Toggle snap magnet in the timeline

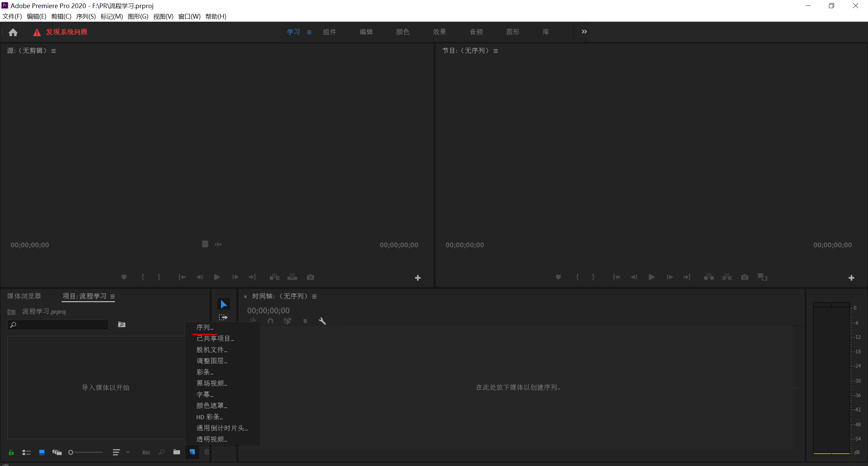(x=270, y=321)
